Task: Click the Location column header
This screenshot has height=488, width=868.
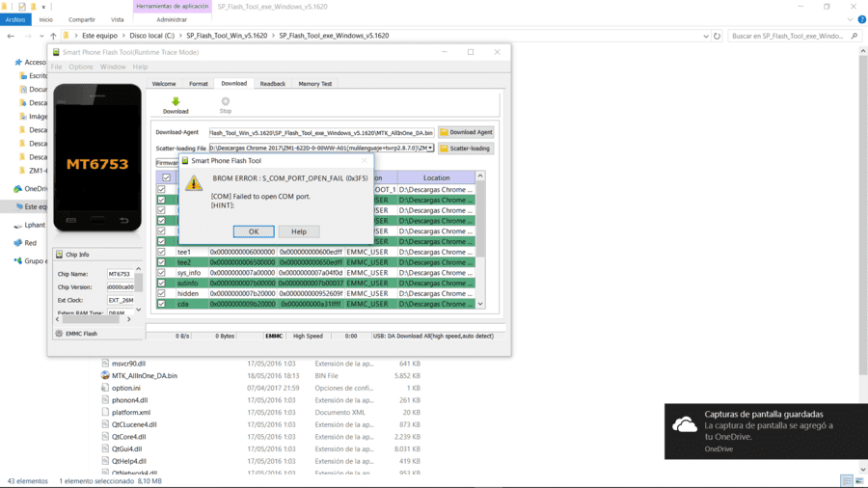Action: 436,177
